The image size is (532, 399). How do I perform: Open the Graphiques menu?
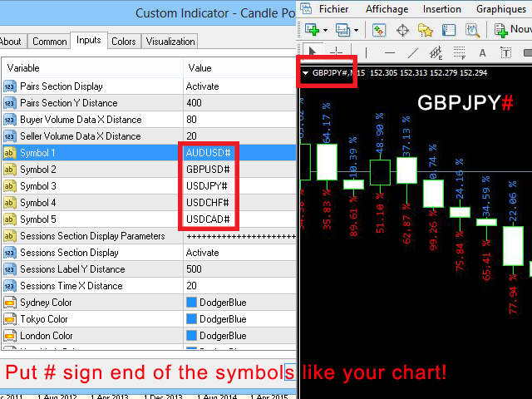coord(501,9)
